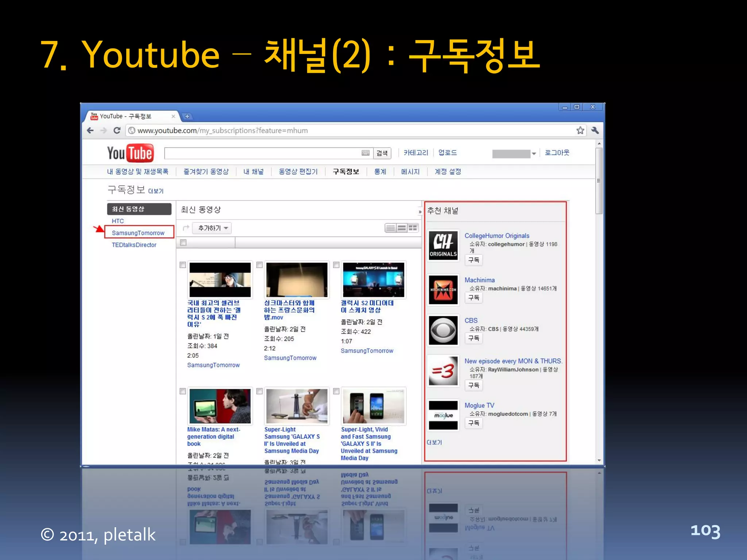Bookmark the page with the star icon
The image size is (747, 560).
[x=580, y=131]
